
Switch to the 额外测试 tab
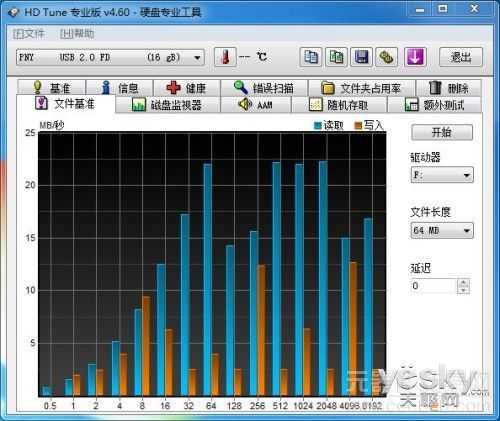click(x=435, y=105)
